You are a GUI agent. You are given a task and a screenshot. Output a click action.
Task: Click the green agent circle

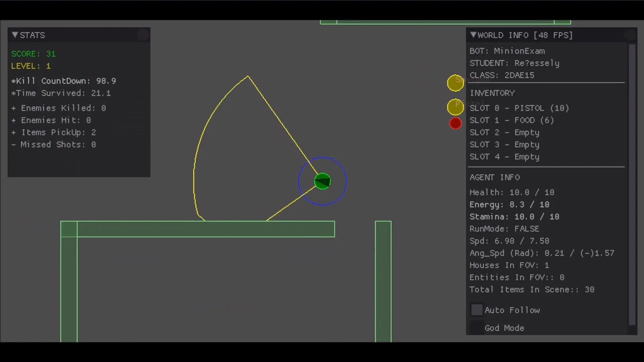(323, 181)
